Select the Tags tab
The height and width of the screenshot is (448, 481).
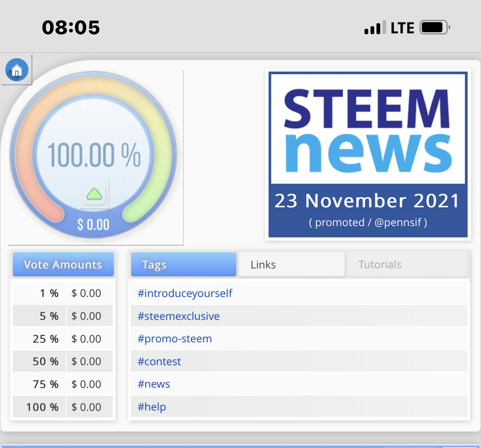(x=184, y=264)
